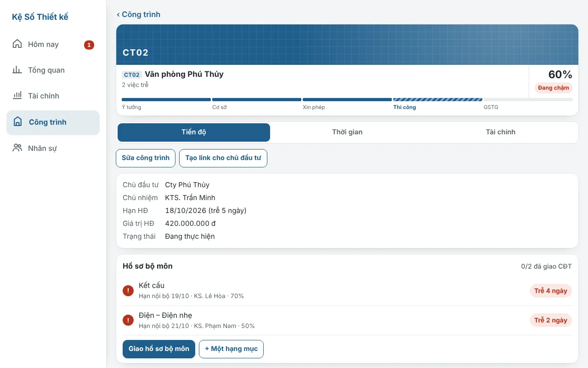Click the Trễ 2 ngày badge

(x=551, y=320)
